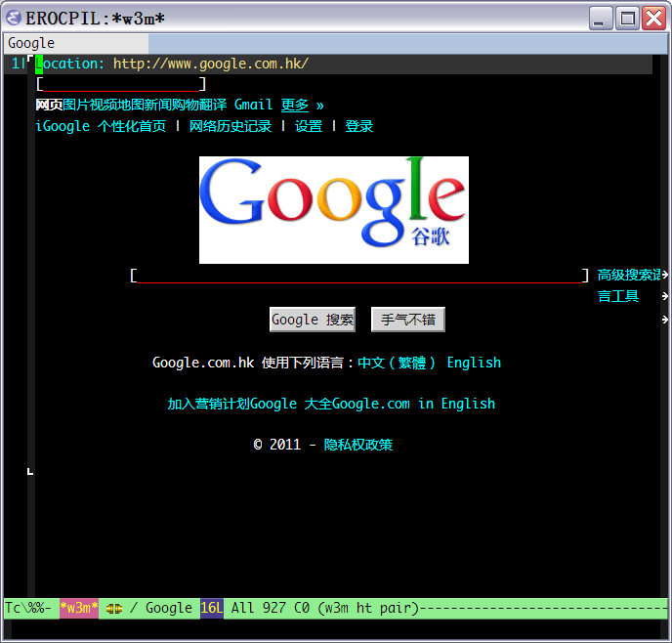The image size is (672, 643).
Task: Click the 手气不错 button
Action: pos(408,320)
